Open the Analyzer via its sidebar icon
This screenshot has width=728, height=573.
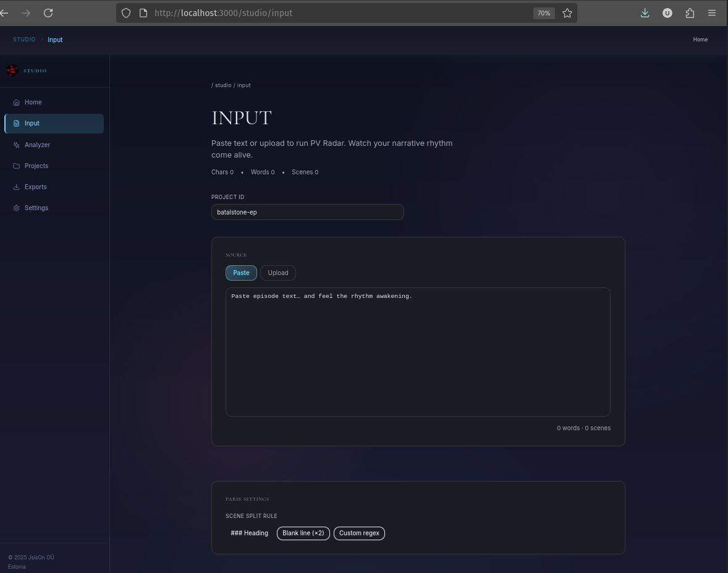(16, 145)
